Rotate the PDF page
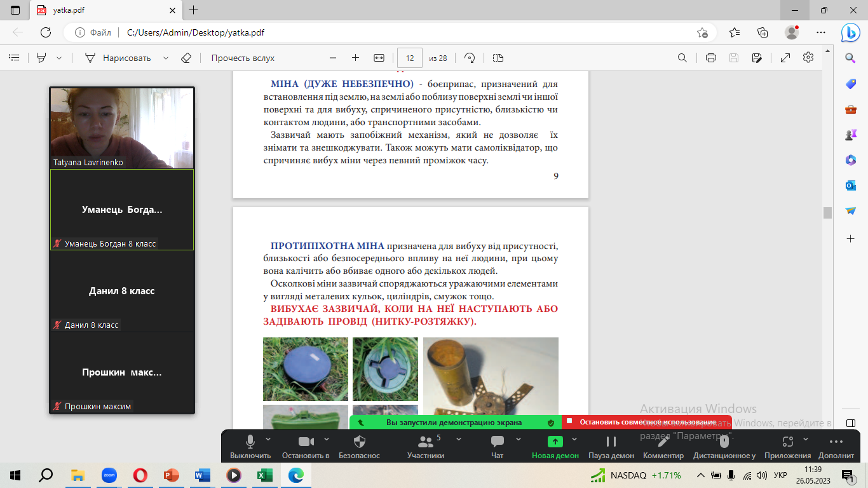This screenshot has width=868, height=488. click(x=470, y=58)
